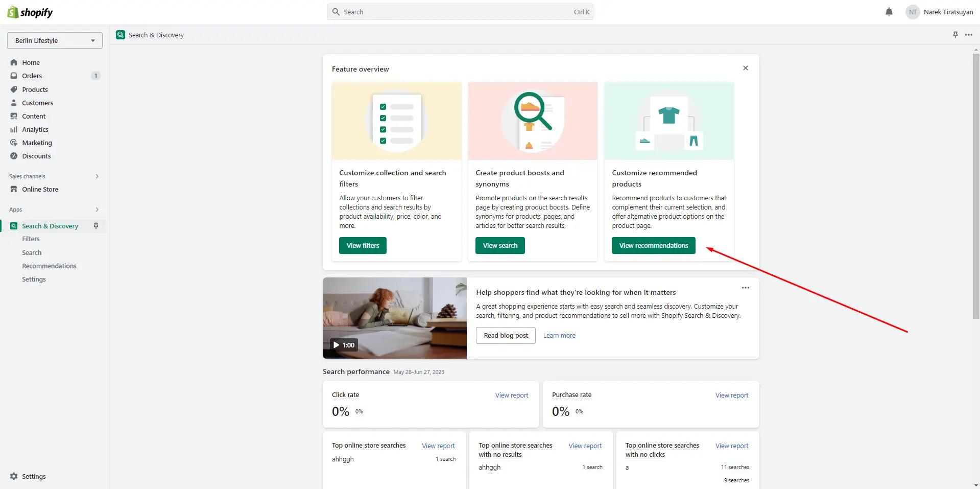Click the top search bar
The image size is (980, 489).
point(460,12)
